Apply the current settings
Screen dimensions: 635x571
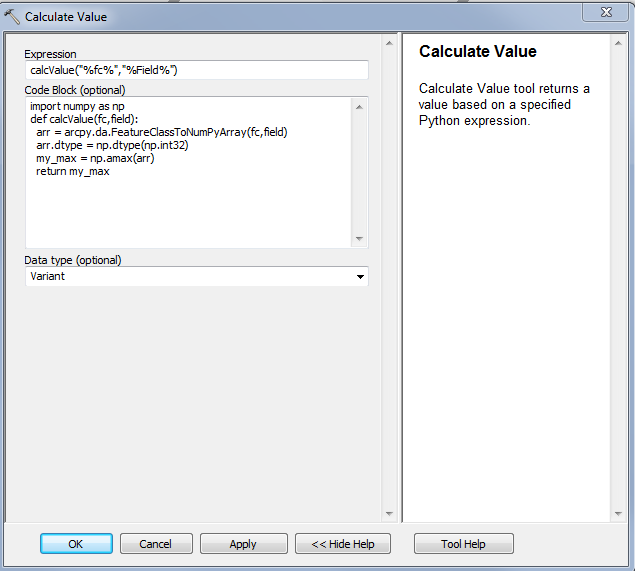tap(243, 544)
